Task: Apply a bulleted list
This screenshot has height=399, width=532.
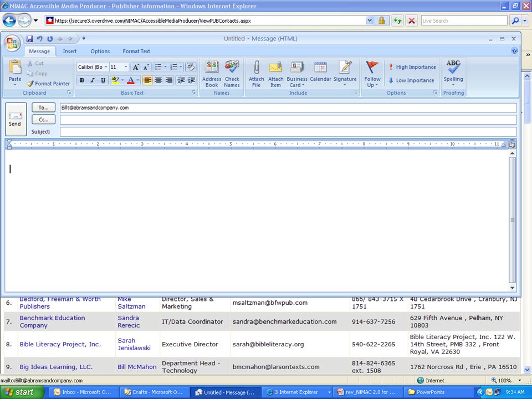Action: tap(158, 67)
